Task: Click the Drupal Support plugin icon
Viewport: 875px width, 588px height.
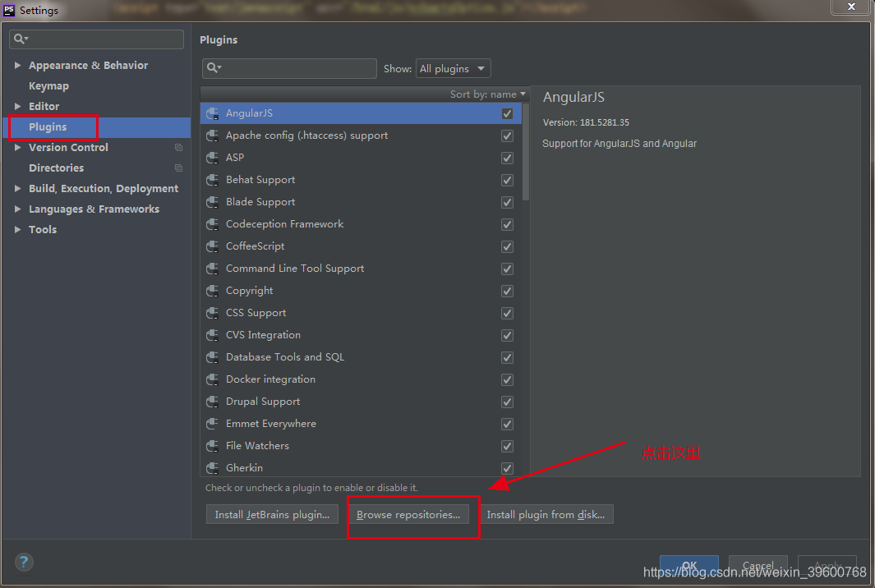Action: tap(212, 402)
